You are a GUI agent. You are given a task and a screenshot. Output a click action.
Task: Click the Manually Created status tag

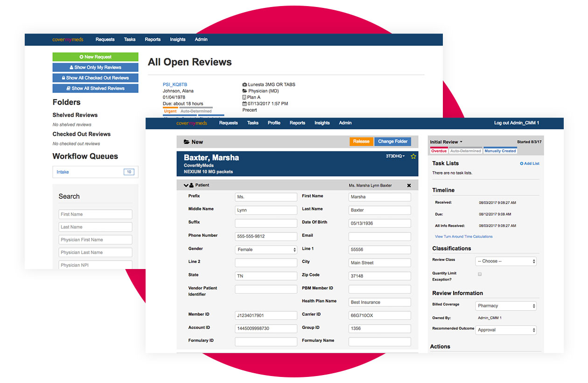[500, 151]
